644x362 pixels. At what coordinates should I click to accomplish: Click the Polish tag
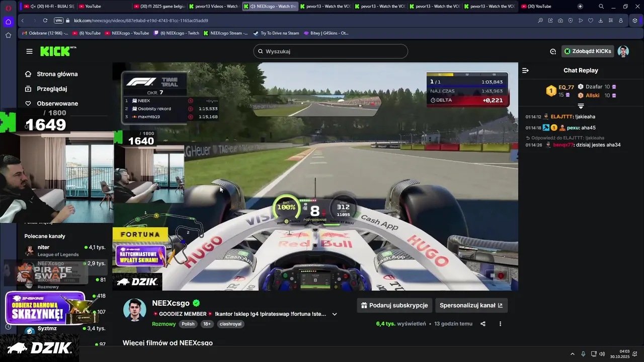[188, 324]
